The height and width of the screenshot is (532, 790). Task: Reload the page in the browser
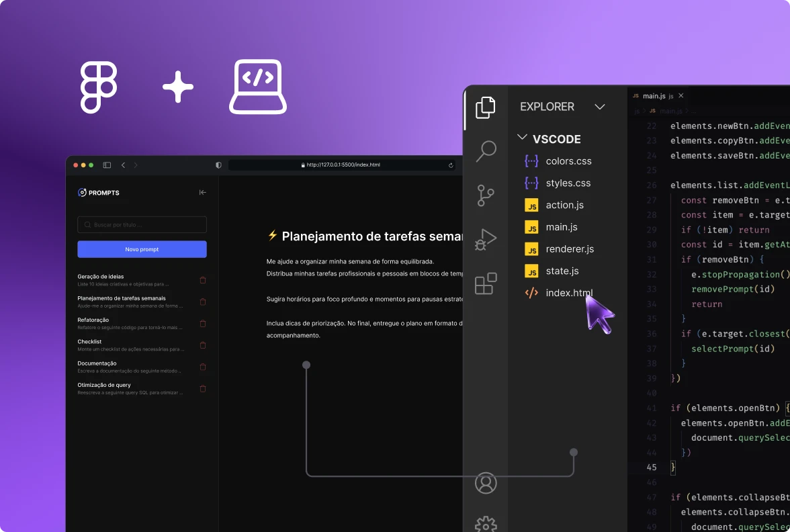pyautogui.click(x=450, y=165)
